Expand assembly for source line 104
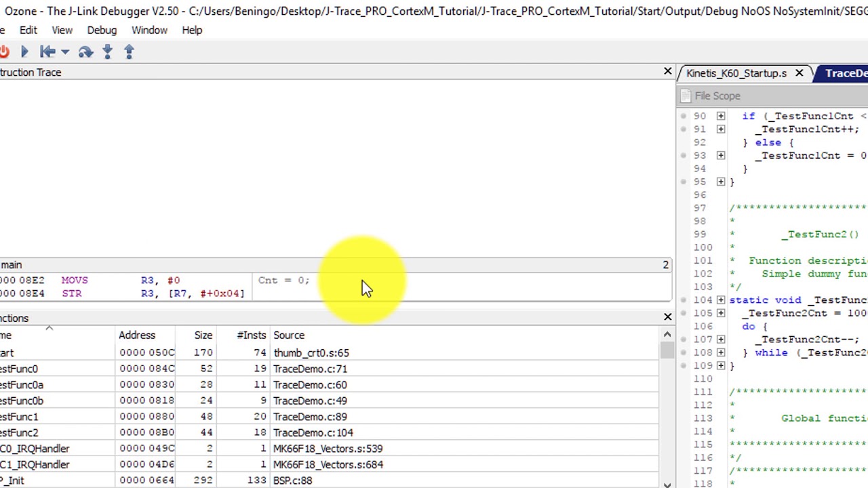The height and width of the screenshot is (488, 868). click(721, 300)
